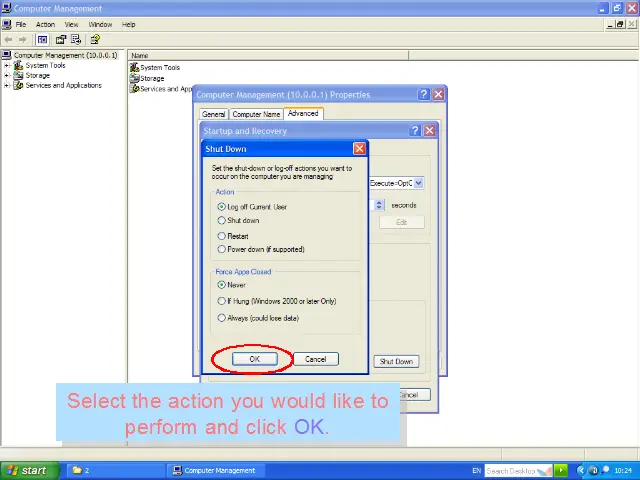Expand Services and Applications tree node
This screenshot has width=640, height=480.
pos(7,85)
